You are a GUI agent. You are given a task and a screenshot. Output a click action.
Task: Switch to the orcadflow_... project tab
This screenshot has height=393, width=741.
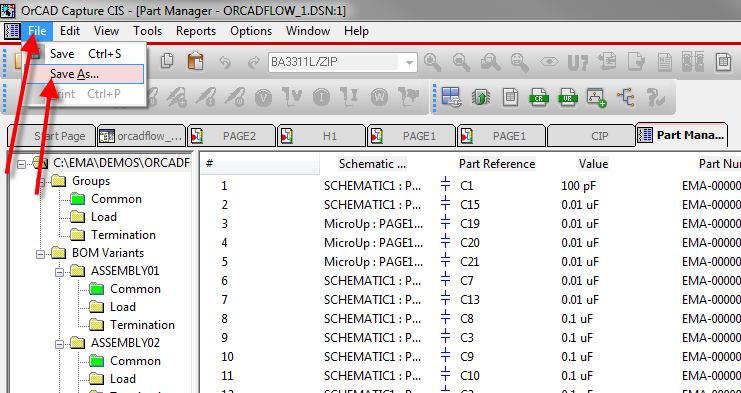click(142, 136)
